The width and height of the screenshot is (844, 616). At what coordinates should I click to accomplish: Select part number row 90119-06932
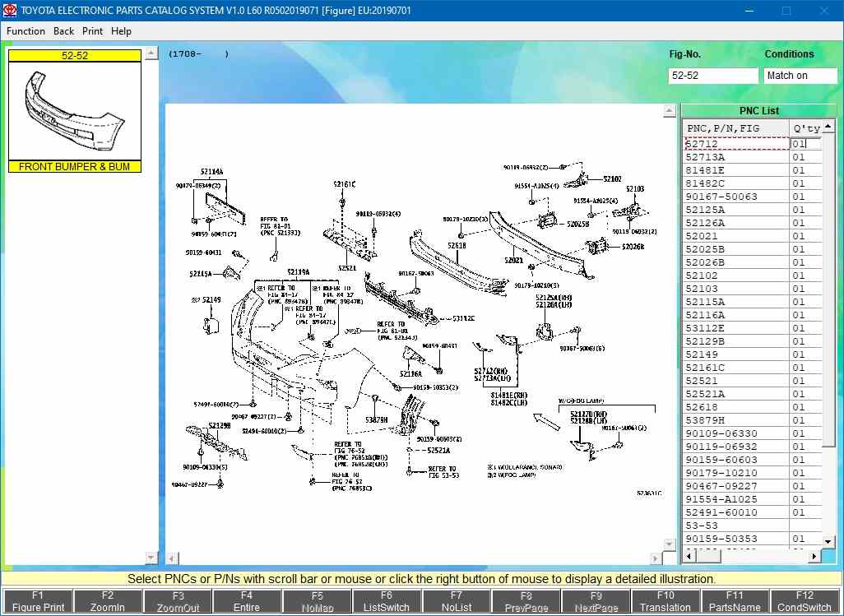(x=753, y=447)
